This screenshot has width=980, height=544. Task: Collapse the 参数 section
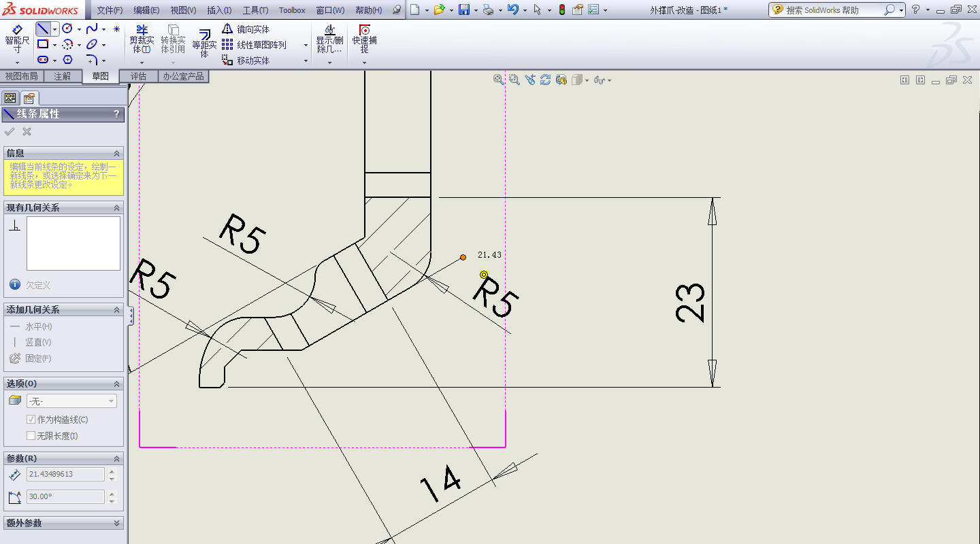(116, 458)
